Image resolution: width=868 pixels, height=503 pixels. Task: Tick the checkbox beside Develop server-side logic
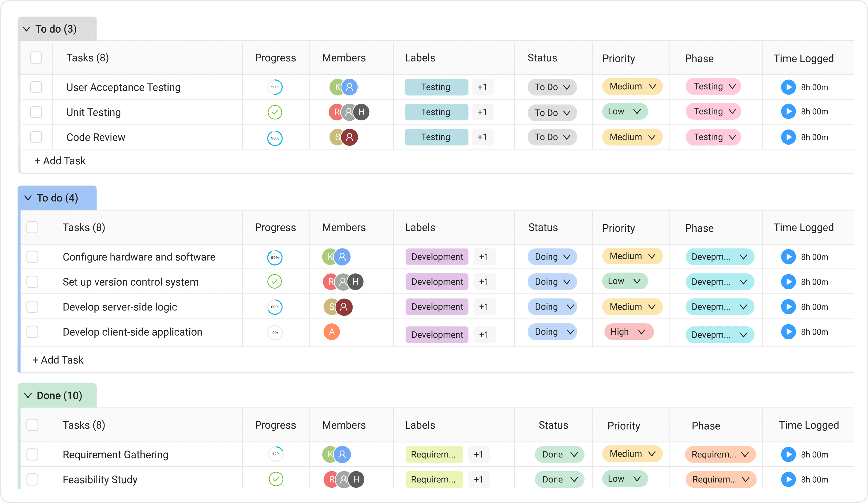(32, 307)
